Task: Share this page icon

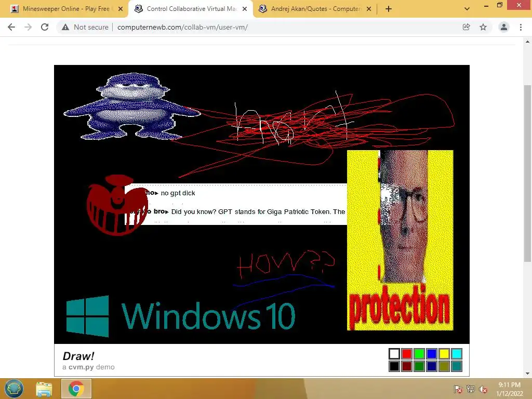Action: click(466, 27)
